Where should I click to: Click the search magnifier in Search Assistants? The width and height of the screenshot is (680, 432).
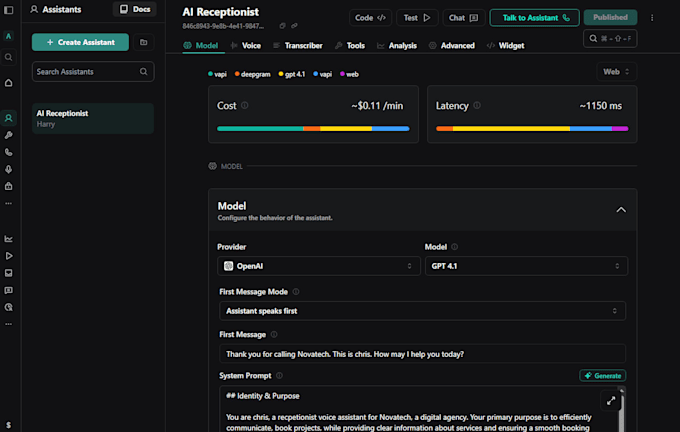coord(144,72)
